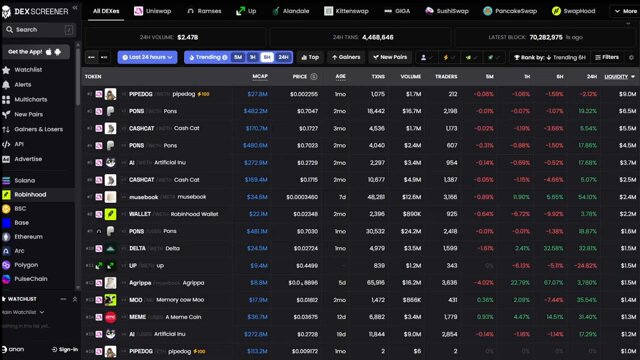Click the Sign-in link

tap(65, 349)
